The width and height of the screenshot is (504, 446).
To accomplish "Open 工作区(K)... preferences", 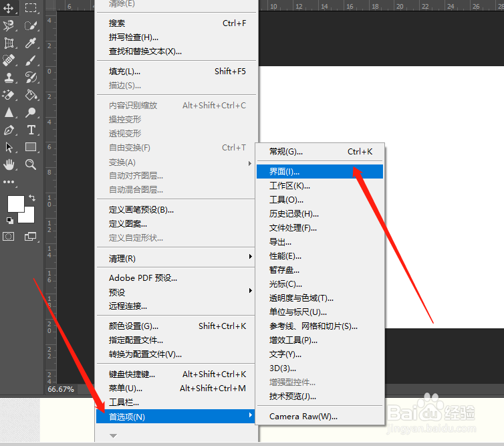I will [320, 185].
